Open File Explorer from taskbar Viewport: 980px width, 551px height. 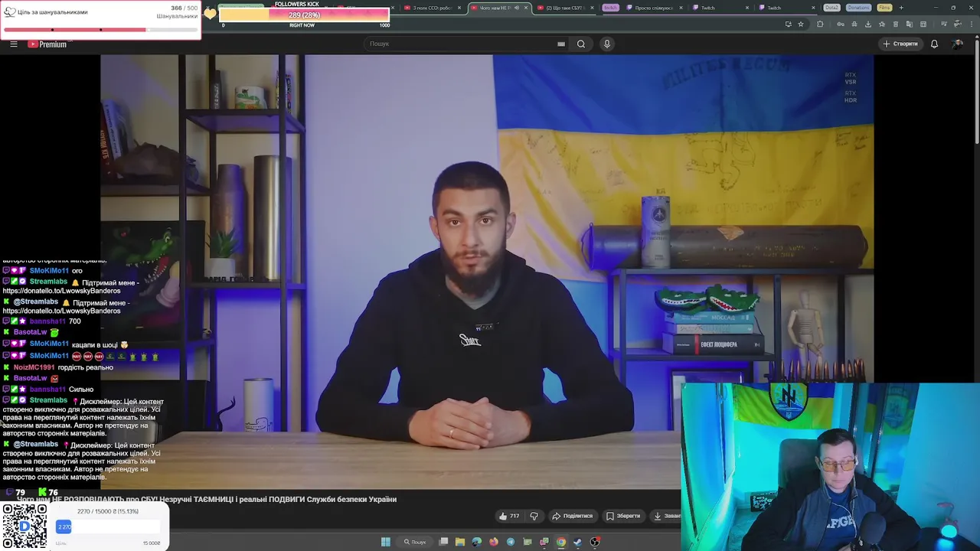tap(460, 542)
